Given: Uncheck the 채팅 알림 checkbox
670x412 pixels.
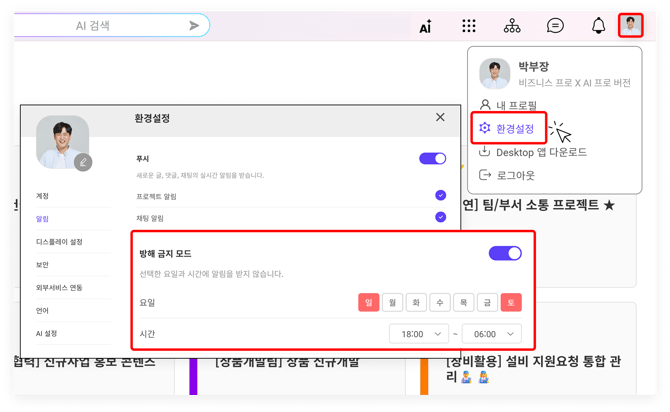Looking at the screenshot, I should (x=440, y=217).
